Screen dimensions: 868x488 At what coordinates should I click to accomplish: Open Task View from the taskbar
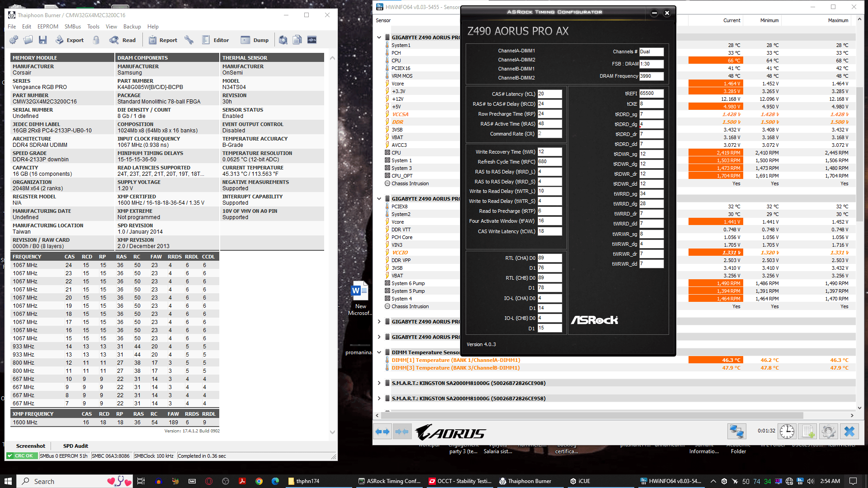pyautogui.click(x=141, y=481)
